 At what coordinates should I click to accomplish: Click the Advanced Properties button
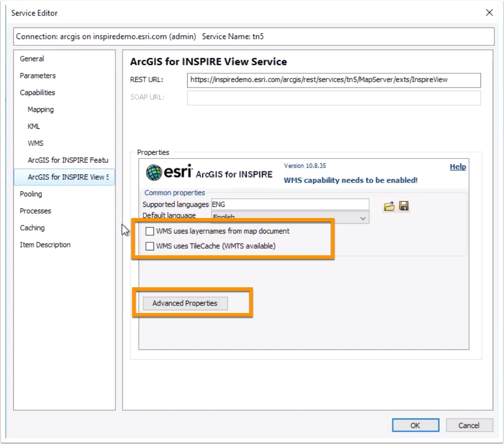click(x=185, y=303)
